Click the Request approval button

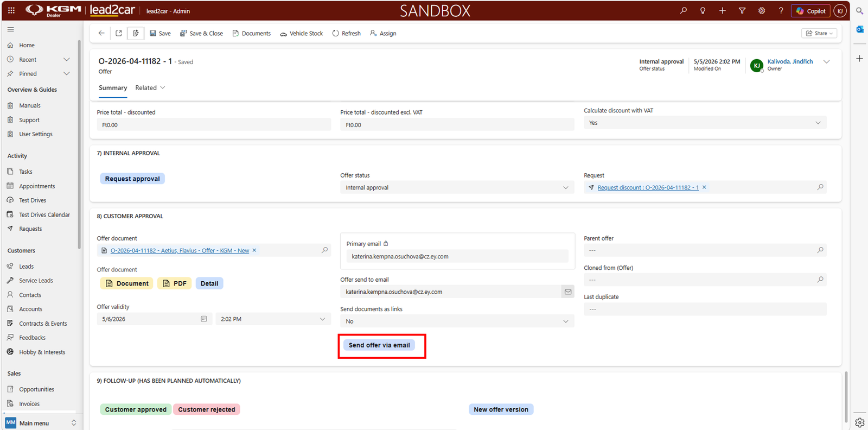132,179
